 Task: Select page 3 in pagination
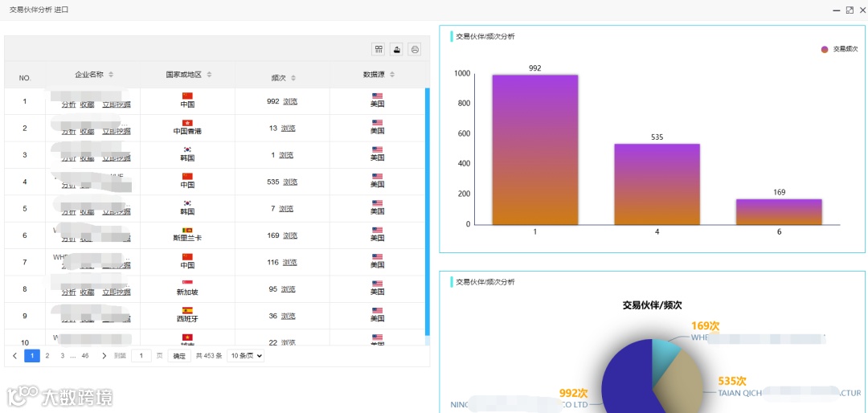63,356
